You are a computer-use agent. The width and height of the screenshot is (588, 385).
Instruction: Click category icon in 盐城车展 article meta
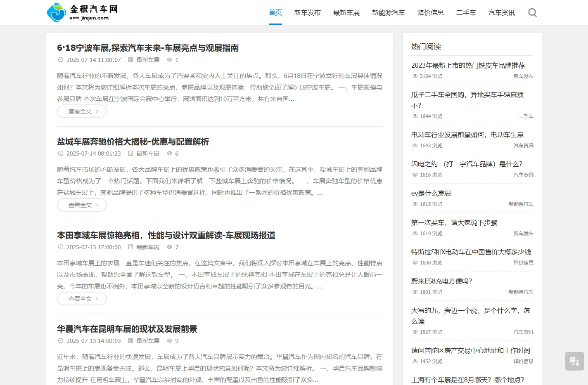(131, 154)
